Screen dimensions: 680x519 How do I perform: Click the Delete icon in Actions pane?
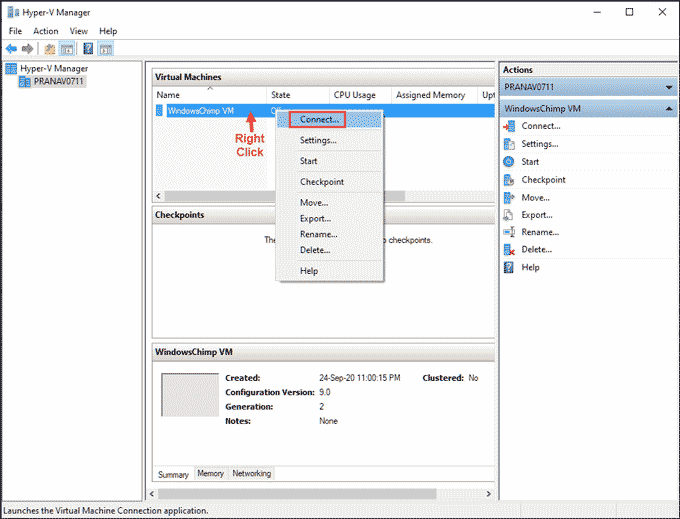click(509, 250)
